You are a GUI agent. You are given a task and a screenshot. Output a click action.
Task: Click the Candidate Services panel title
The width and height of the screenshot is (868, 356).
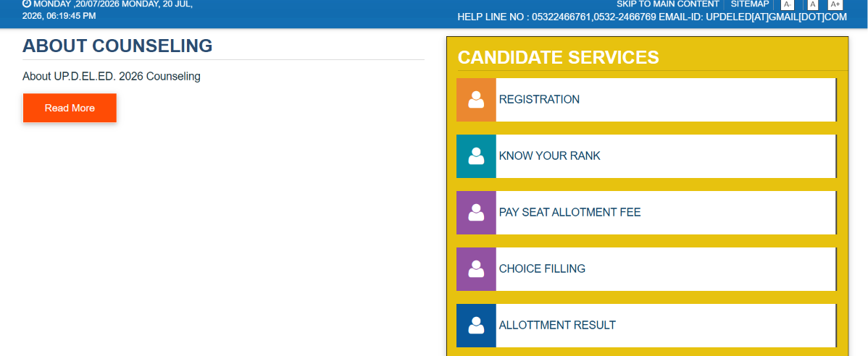point(558,57)
